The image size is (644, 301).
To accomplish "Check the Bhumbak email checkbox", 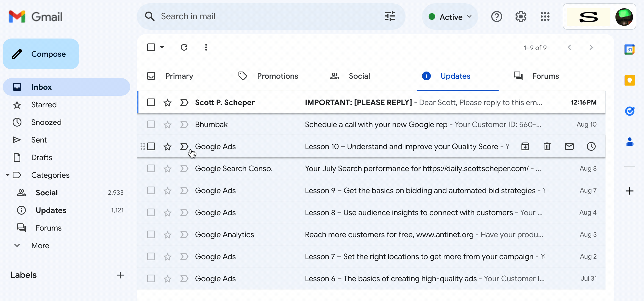I will 151,124.
